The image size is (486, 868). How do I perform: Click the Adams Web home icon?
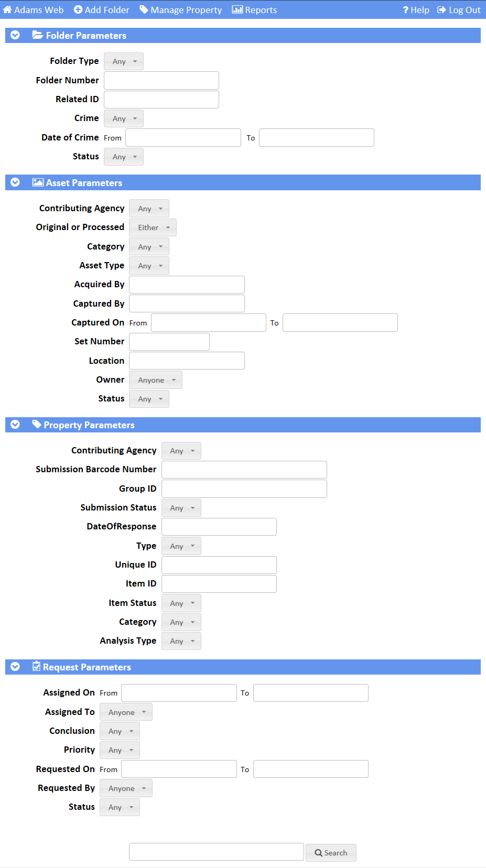7,10
